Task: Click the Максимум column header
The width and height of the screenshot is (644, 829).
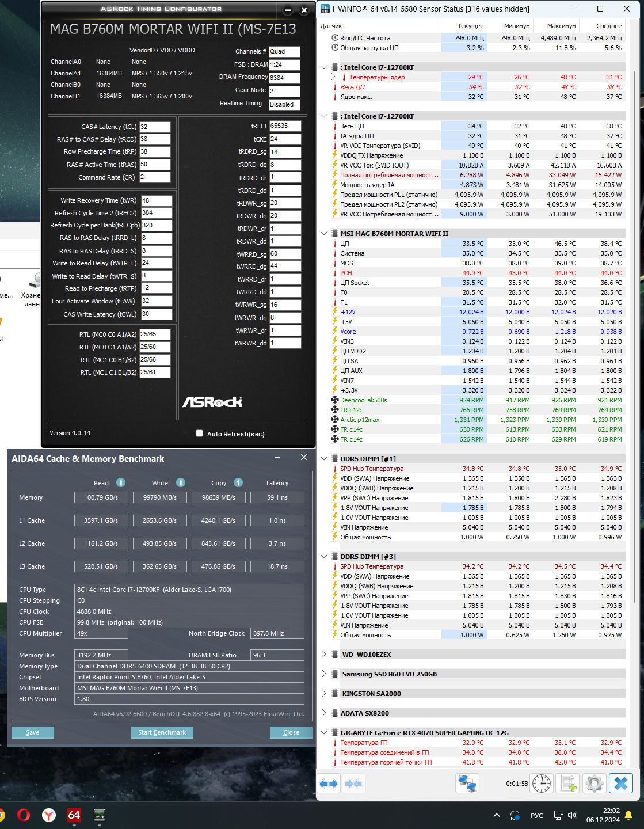Action: (556, 26)
